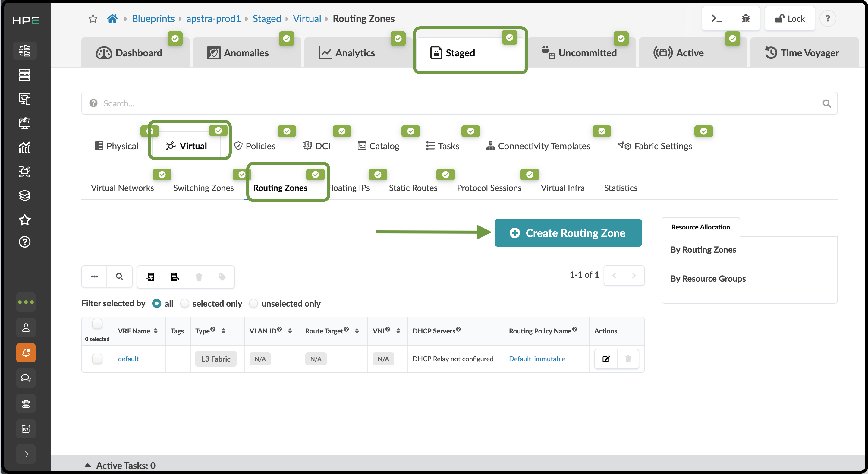Open the analytics chart sidebar icon
Screen dimensions: 868x474
click(x=25, y=147)
